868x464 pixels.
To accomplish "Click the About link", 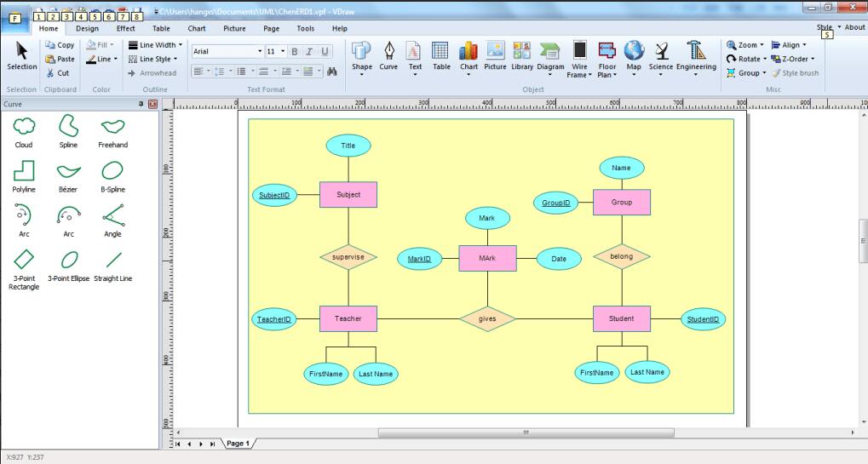I will (x=854, y=28).
